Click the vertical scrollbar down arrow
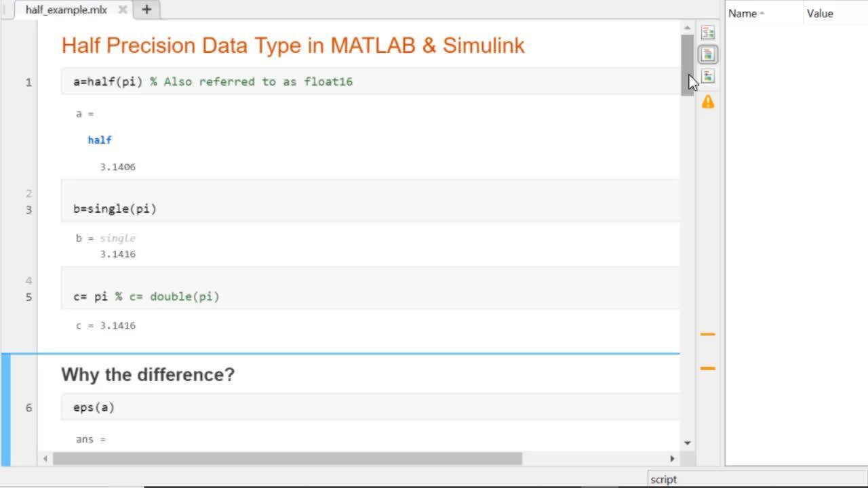Screen dimensions: 868x488 tap(688, 443)
